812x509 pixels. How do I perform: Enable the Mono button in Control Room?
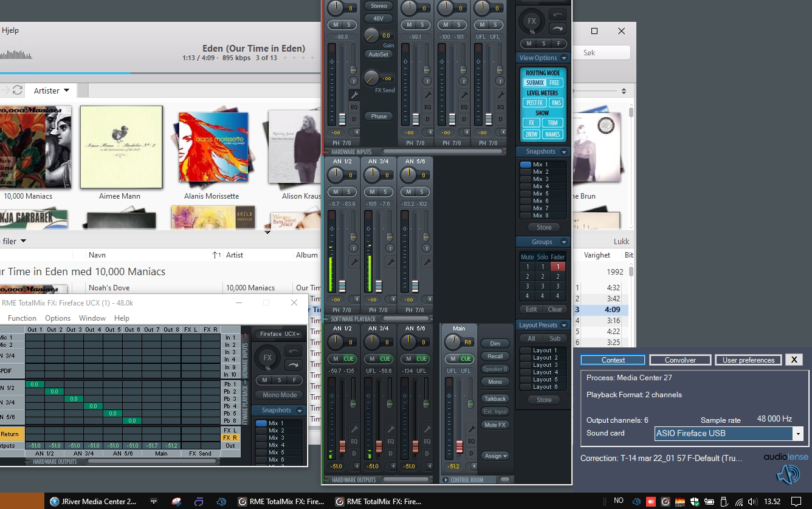click(495, 382)
